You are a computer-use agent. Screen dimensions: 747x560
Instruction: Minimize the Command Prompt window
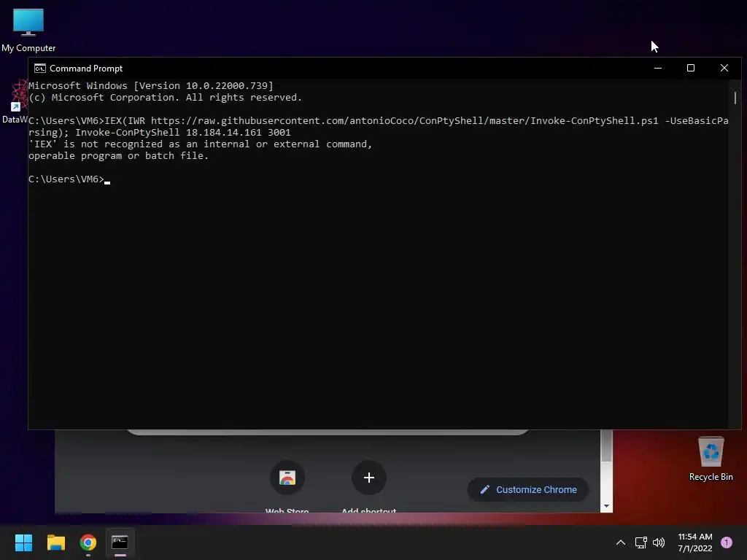pos(658,68)
